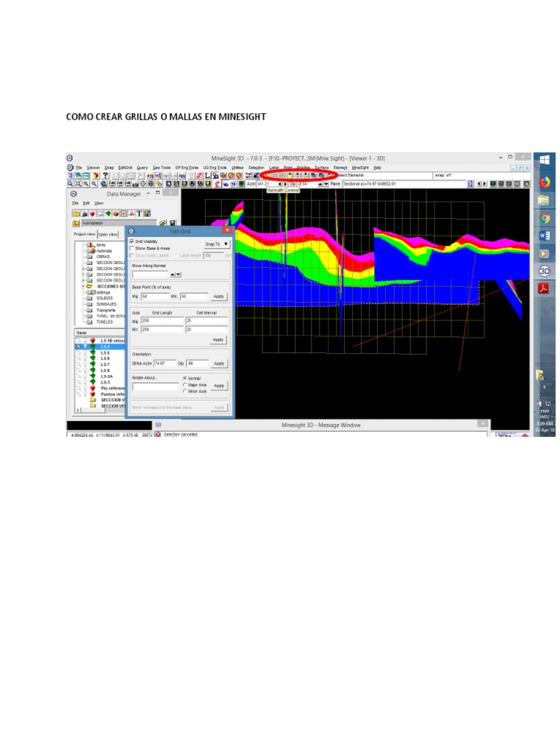Apply the Rotate About value
This screenshot has width=560, height=747.
[x=219, y=385]
